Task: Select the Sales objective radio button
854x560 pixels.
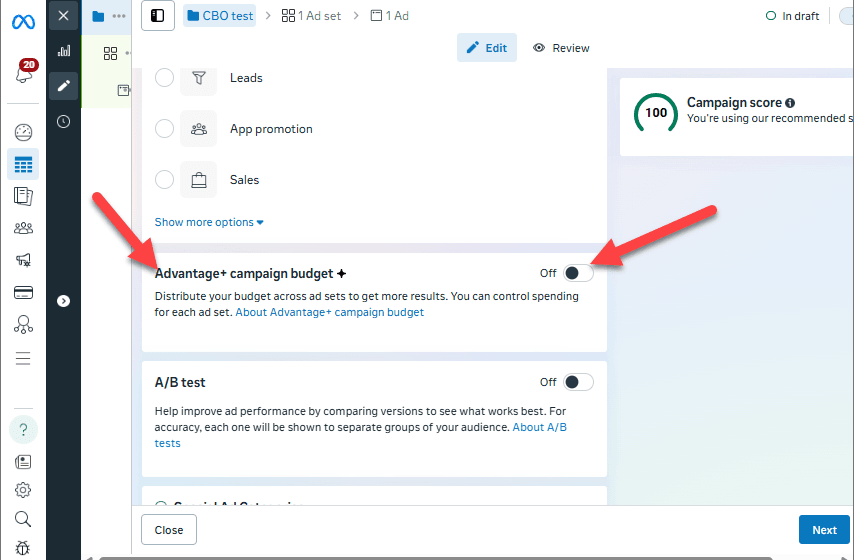Action: coord(164,179)
